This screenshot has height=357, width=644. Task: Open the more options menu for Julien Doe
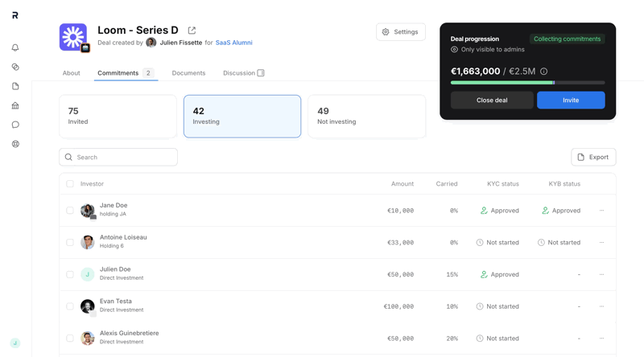(601, 274)
